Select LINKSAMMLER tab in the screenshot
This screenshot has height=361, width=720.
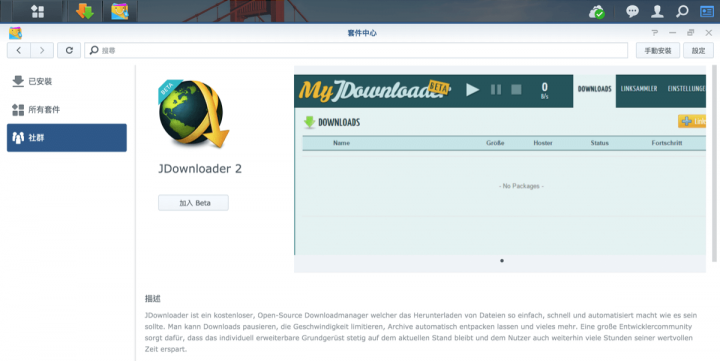click(639, 89)
